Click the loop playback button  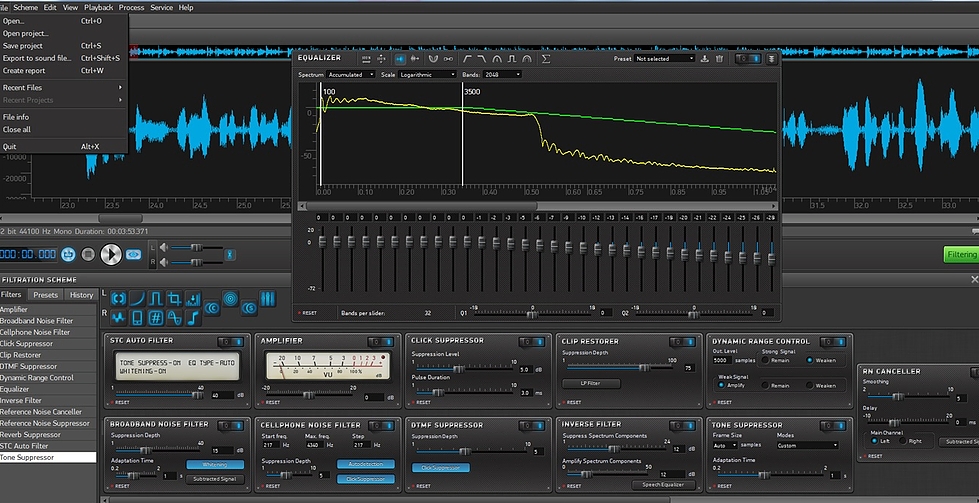68,254
